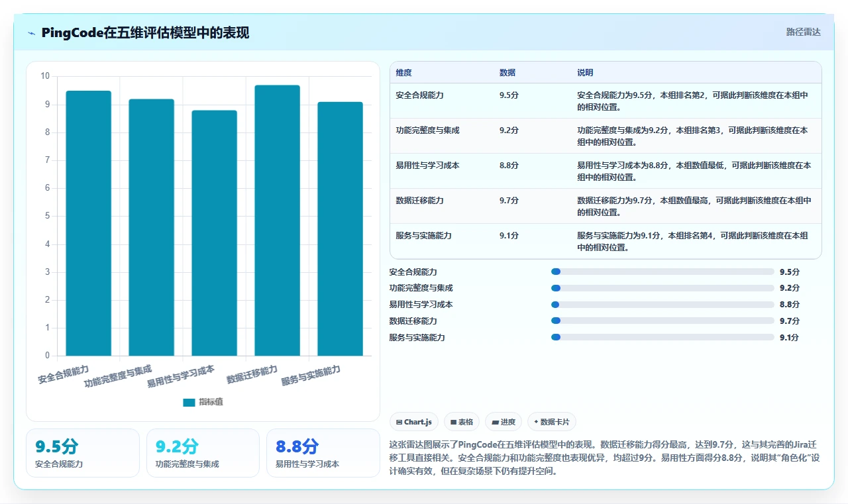Click the 数据迁移能力 progress bar
The height and width of the screenshot is (504, 848).
pos(662,321)
